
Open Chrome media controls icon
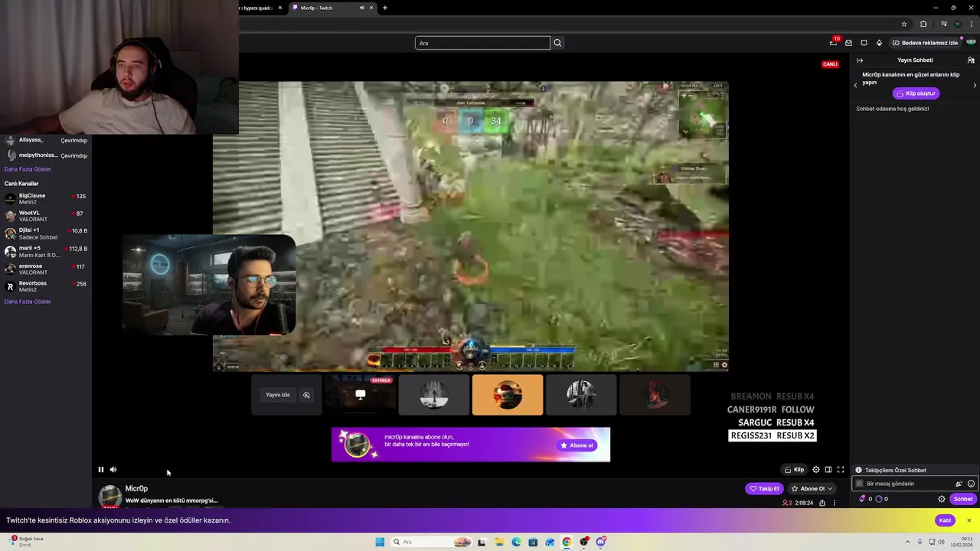point(944,24)
